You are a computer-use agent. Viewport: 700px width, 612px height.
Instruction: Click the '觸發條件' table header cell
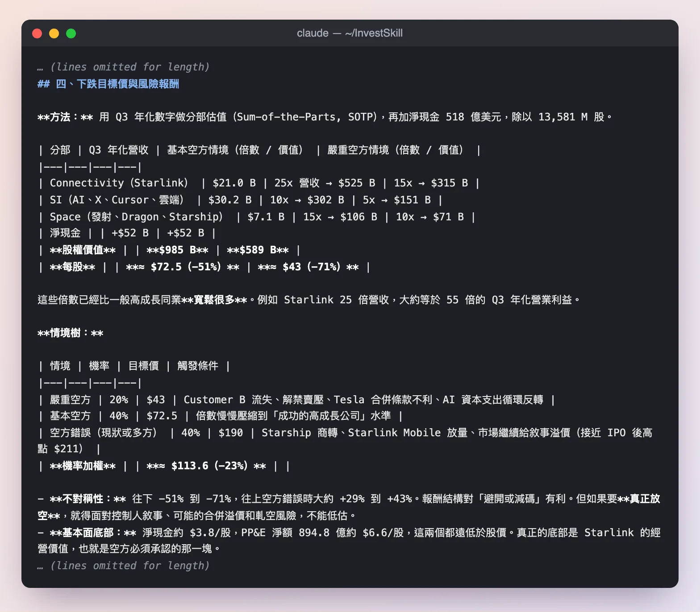(198, 366)
